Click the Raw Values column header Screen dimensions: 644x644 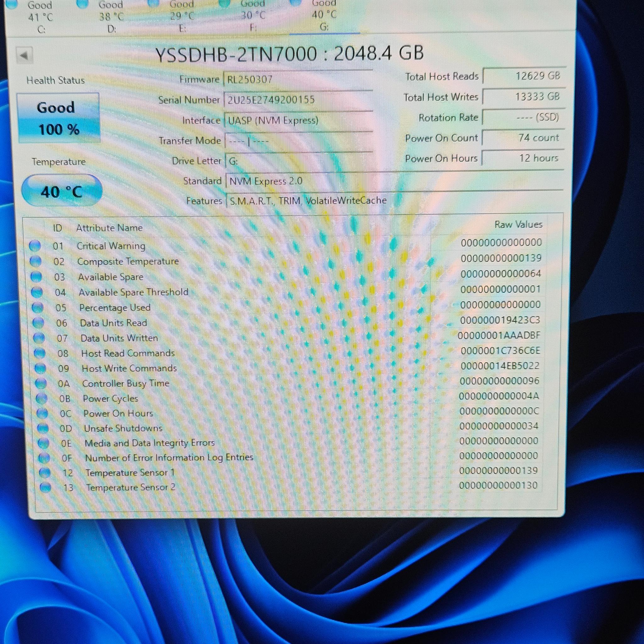point(518,224)
